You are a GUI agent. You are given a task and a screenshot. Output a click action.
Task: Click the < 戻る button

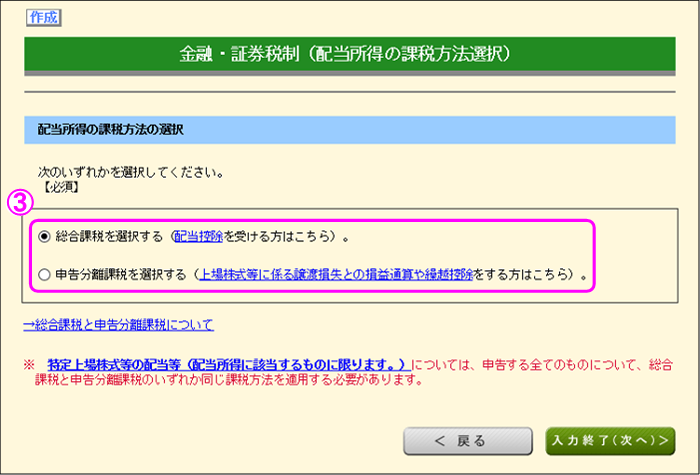pos(468,441)
